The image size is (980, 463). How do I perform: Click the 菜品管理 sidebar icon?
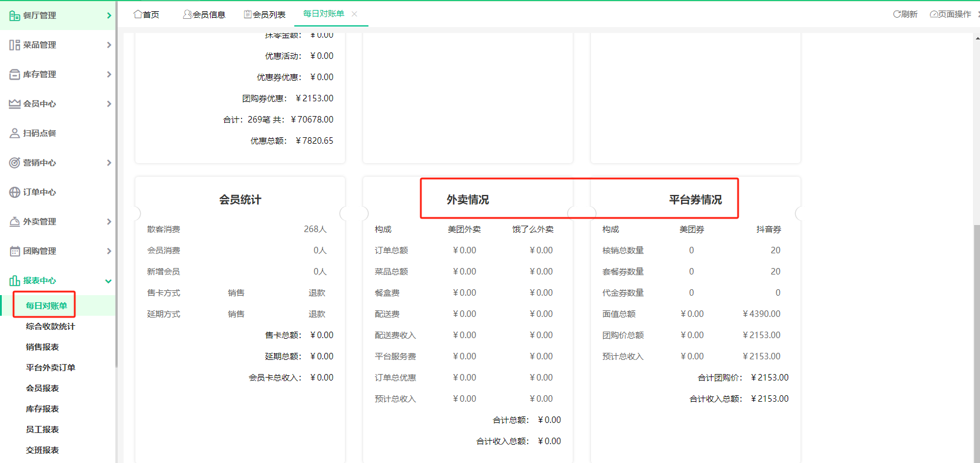pyautogui.click(x=14, y=45)
